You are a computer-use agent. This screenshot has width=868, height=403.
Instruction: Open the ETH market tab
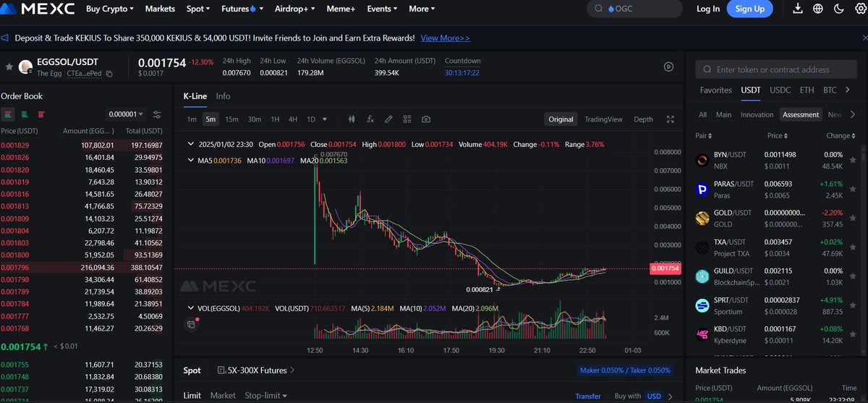807,90
